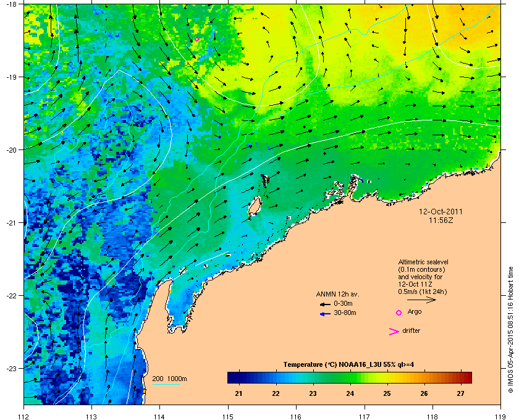The height and width of the screenshot is (420, 519).
Task: Click the 'drifter' legend label
Action: (x=411, y=330)
